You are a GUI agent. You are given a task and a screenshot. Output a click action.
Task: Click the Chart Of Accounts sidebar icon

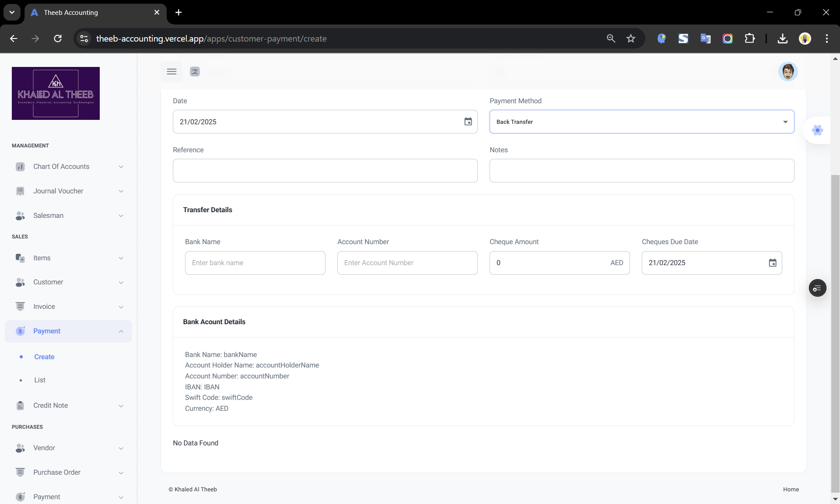coord(20,167)
